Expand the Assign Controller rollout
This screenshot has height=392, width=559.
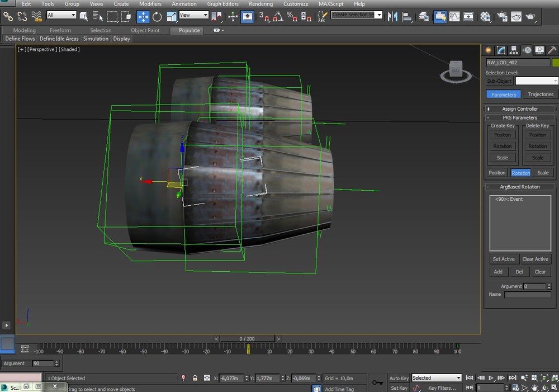520,109
